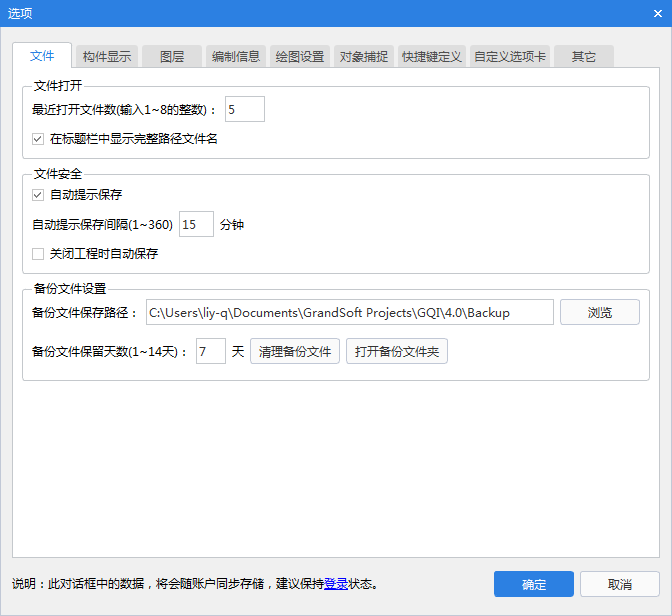Click the 浏览 button for backup path
This screenshot has width=672, height=616.
[599, 313]
